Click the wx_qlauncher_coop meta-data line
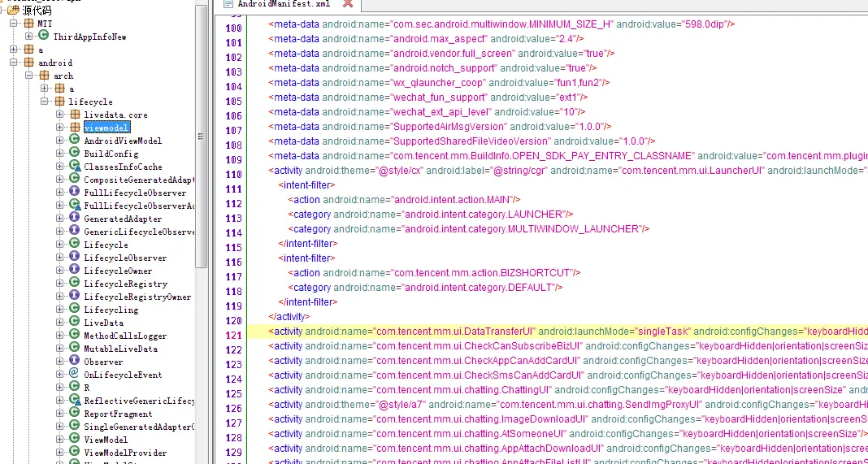Viewport: 868px width, 464px height. pyautogui.click(x=439, y=83)
